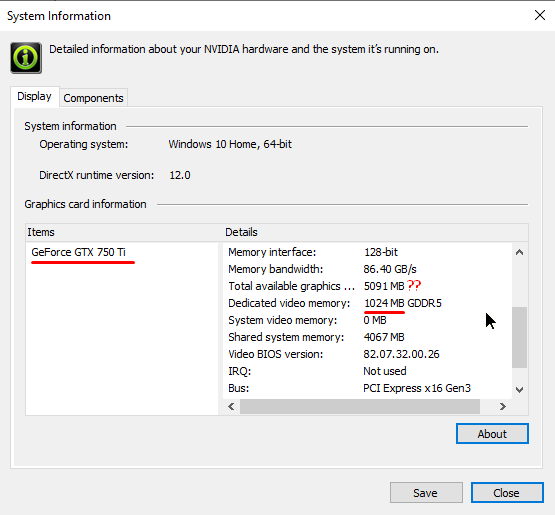Select the Bus row
The height and width of the screenshot is (515, 555).
[367, 388]
